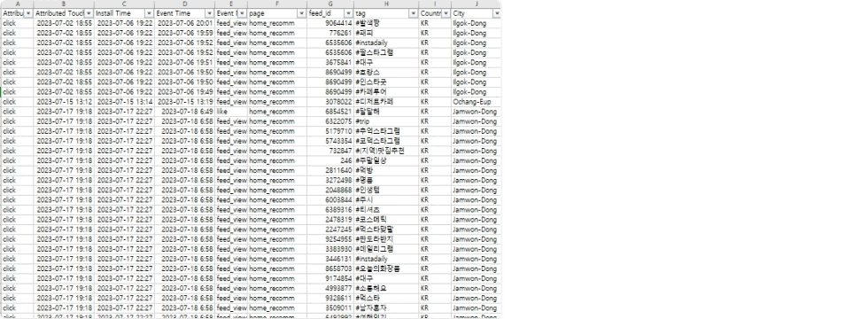Select the 'Install Time' header cell
Viewport: 868px width, 319px height.
point(124,12)
